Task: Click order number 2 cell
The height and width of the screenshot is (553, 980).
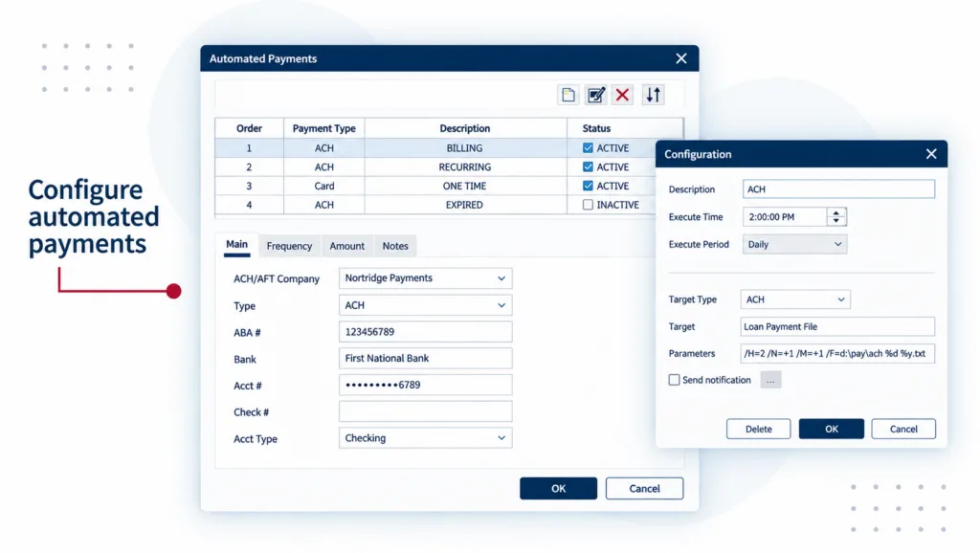Action: (249, 166)
